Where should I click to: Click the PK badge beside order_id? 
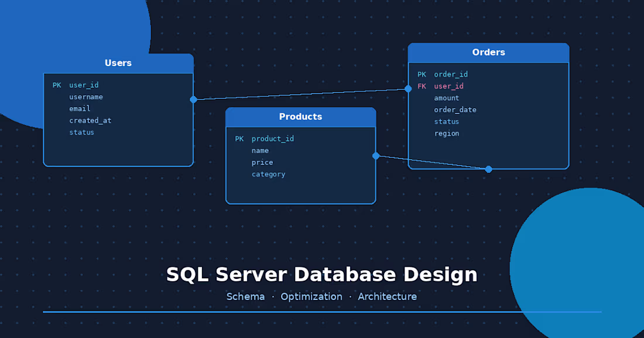click(x=422, y=74)
